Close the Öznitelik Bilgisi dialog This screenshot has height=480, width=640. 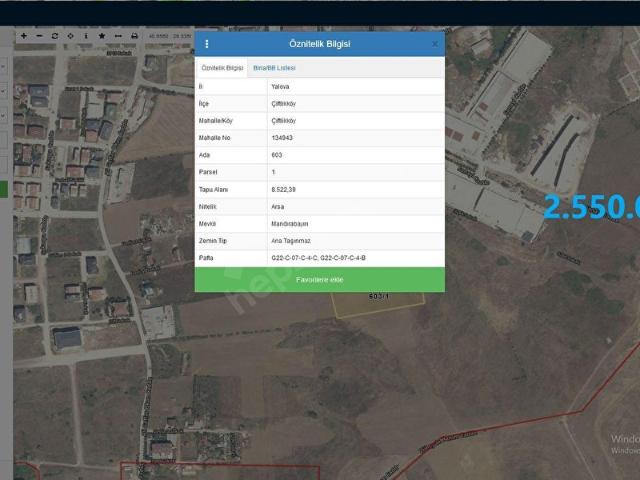click(434, 44)
